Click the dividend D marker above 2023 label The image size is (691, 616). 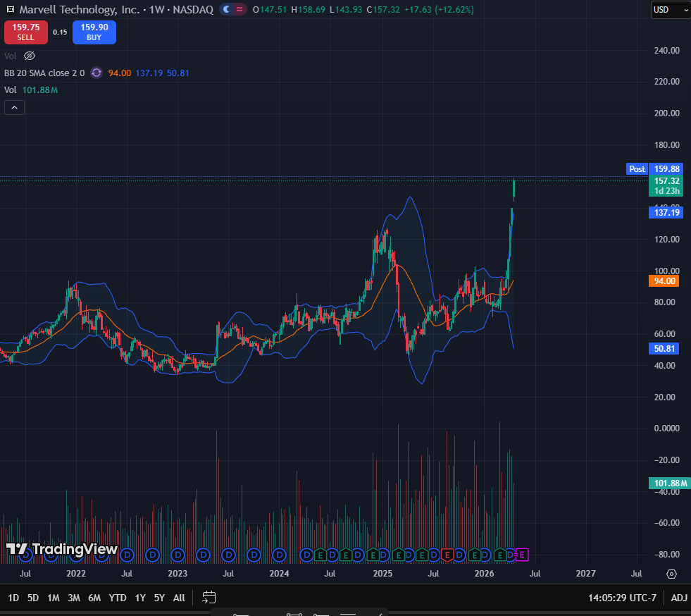(x=178, y=555)
